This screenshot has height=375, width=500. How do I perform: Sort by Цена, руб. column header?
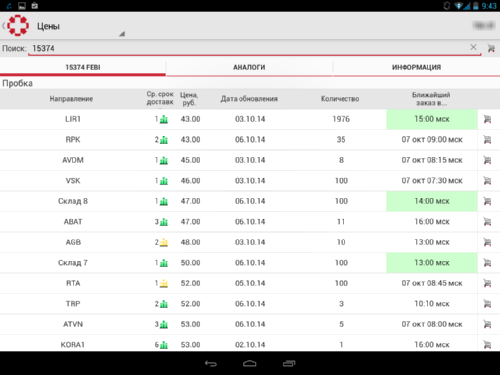(x=189, y=99)
